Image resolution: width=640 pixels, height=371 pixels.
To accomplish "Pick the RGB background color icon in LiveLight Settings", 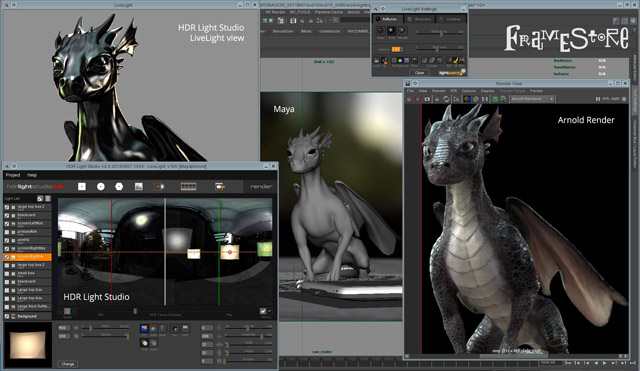I will (400, 61).
